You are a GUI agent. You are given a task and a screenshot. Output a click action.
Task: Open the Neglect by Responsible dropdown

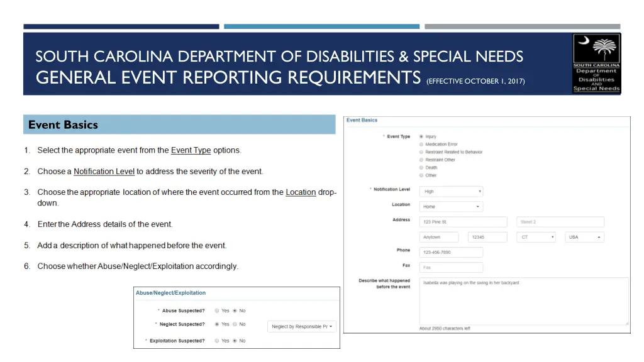302,327
